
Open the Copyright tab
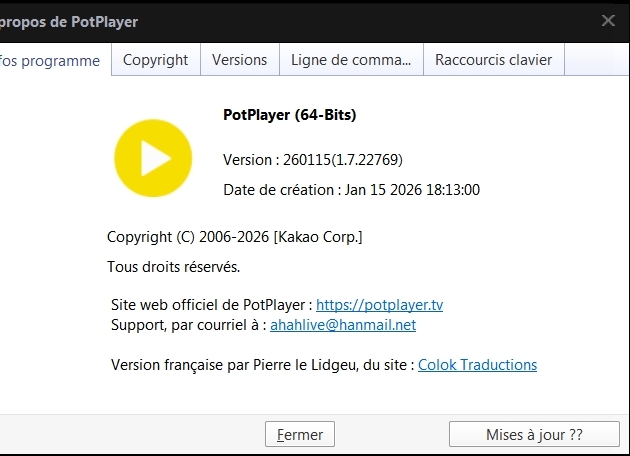point(155,59)
